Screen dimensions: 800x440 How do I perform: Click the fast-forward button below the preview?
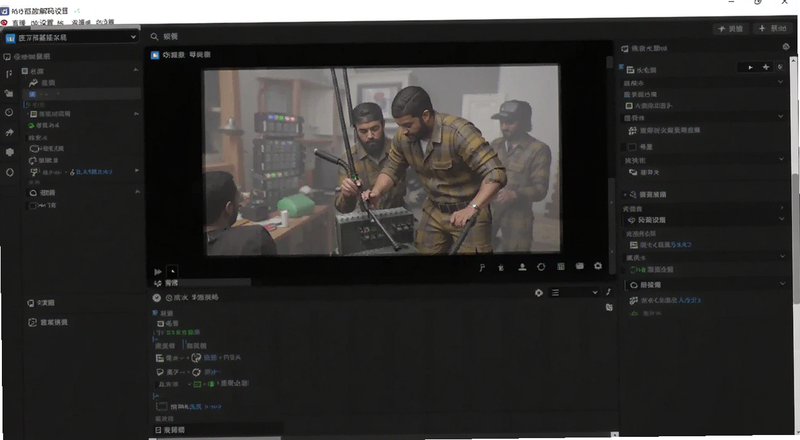[x=158, y=272]
